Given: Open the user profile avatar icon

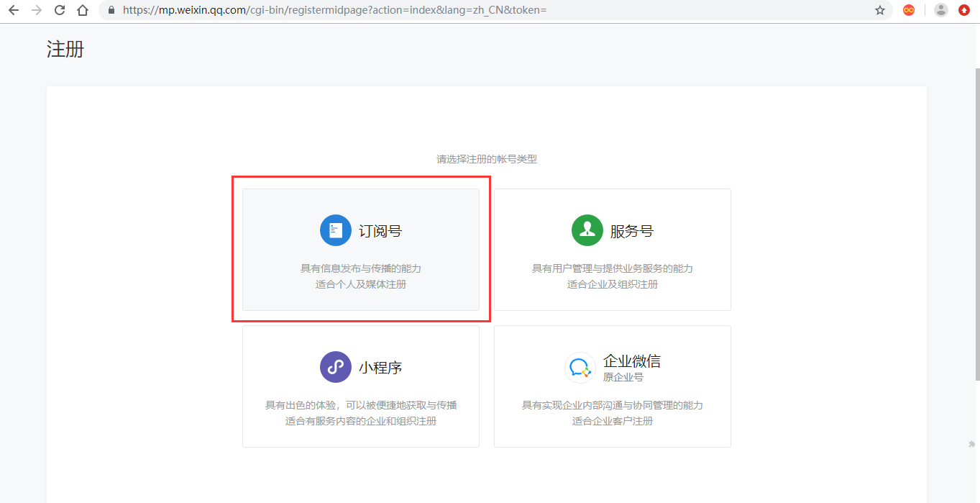Looking at the screenshot, I should click(x=940, y=10).
